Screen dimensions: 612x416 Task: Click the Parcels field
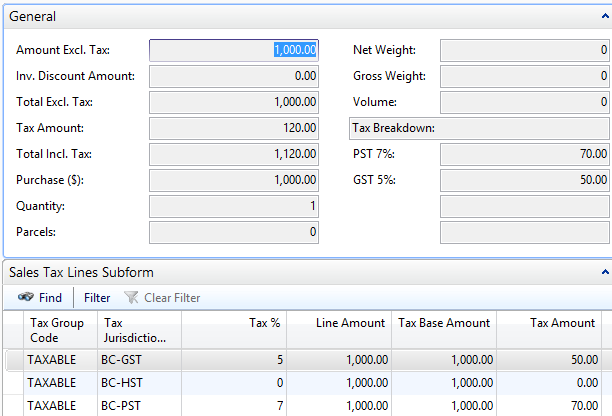tap(234, 232)
